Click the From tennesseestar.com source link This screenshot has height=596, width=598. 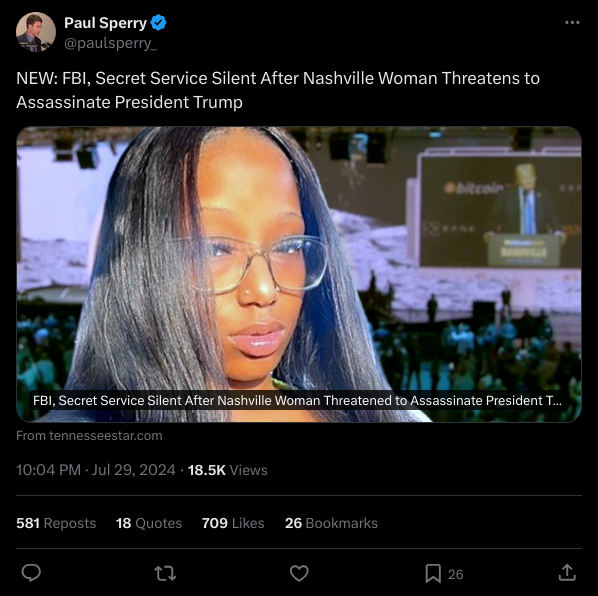point(89,435)
